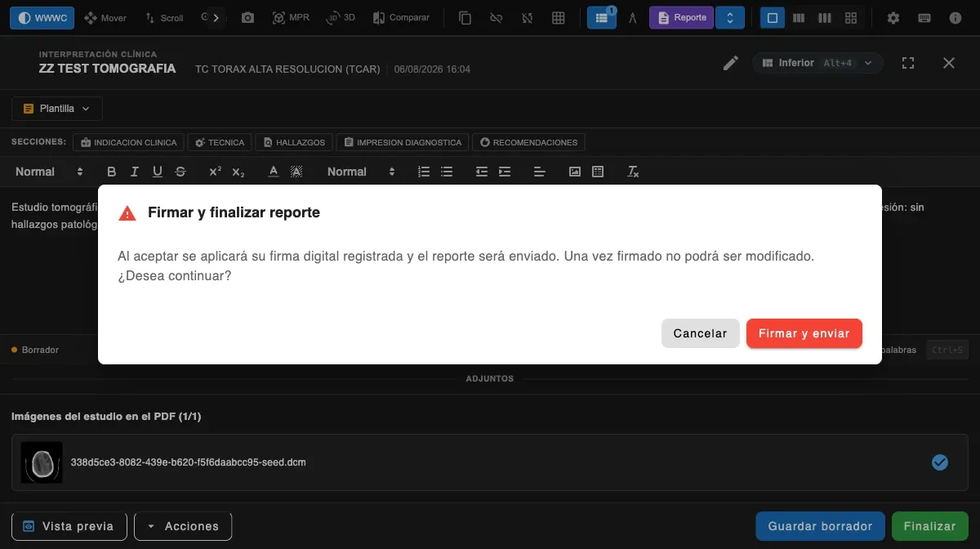Open the 3D rendering view
This screenshot has height=549, width=980.
click(341, 17)
